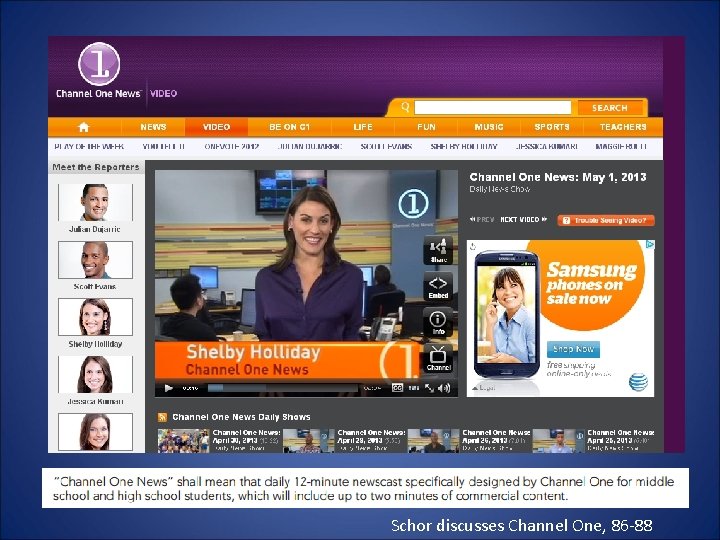Open April 30, 2013 daily show thumbnail
This screenshot has height=540, width=720.
point(183,441)
